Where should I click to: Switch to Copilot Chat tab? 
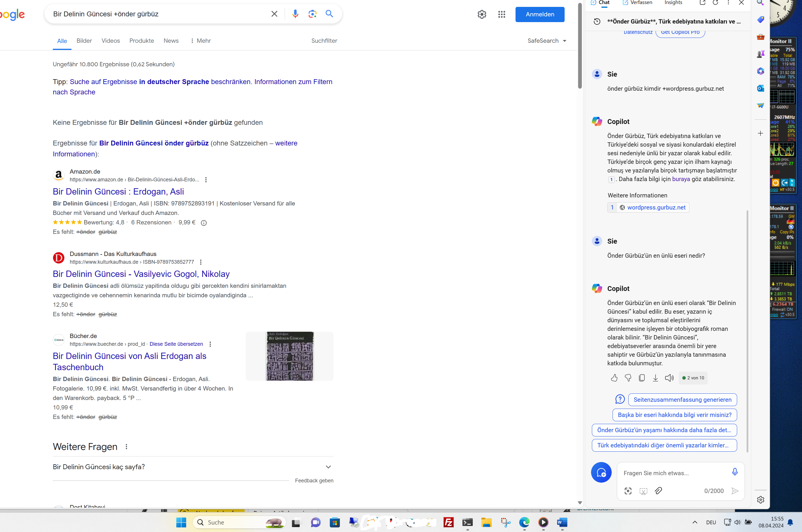coord(600,3)
